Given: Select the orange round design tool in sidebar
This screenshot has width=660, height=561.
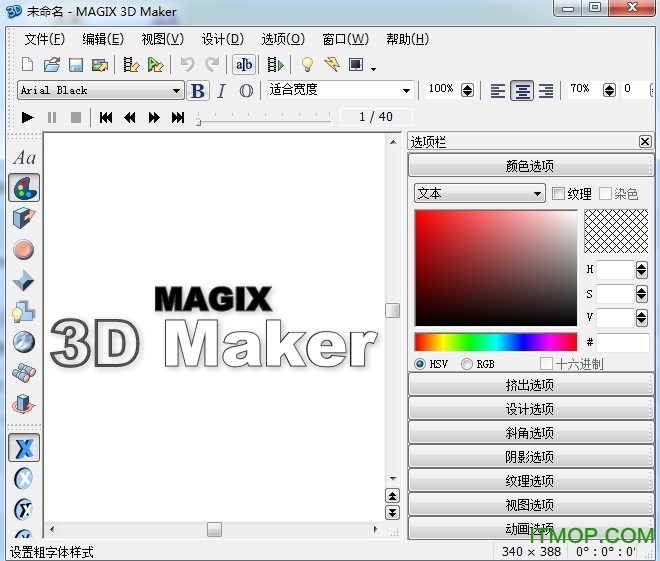Looking at the screenshot, I should pos(24,250).
